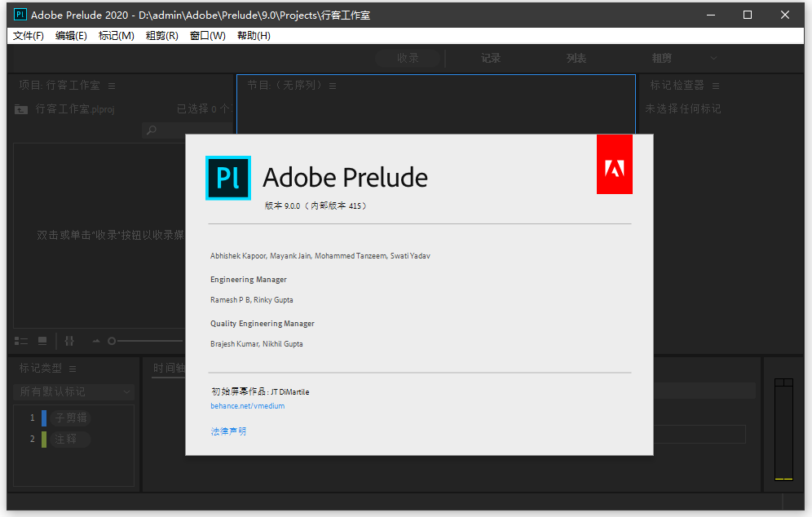Open the 帮助(H) menu
The image size is (812, 517).
click(254, 36)
